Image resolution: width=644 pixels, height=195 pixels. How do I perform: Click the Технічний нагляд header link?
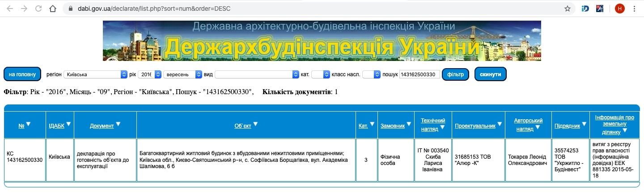(x=432, y=124)
